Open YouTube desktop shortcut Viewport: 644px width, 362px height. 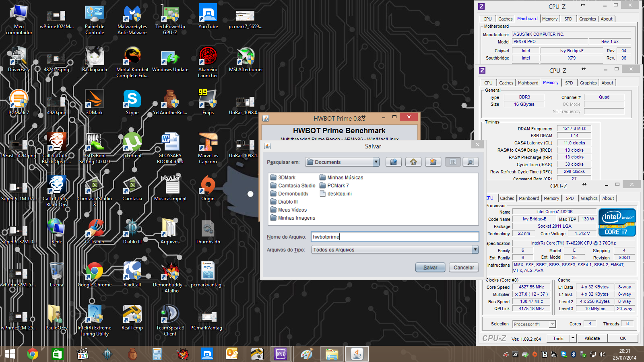(208, 16)
